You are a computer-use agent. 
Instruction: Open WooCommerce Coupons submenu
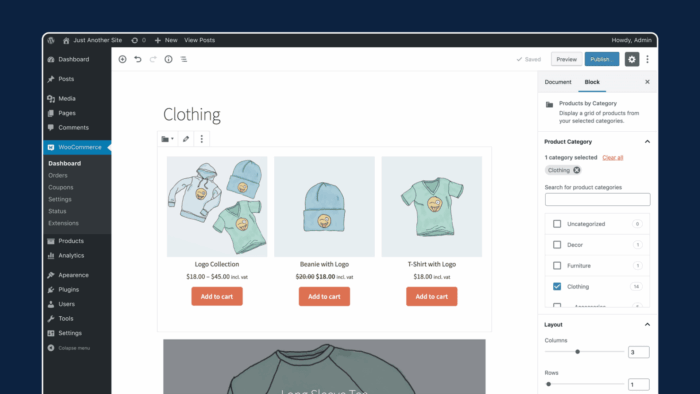pos(61,187)
